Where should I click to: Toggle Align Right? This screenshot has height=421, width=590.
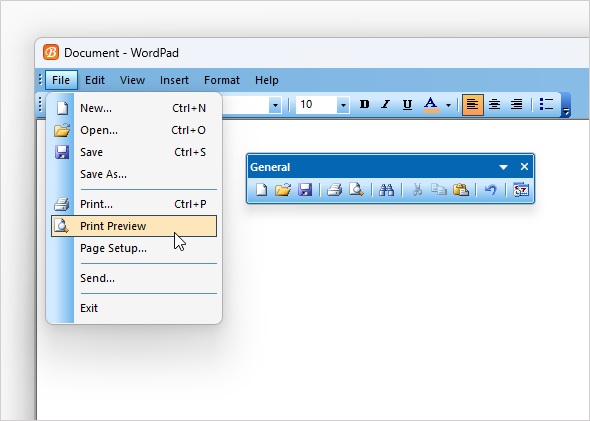tap(517, 104)
